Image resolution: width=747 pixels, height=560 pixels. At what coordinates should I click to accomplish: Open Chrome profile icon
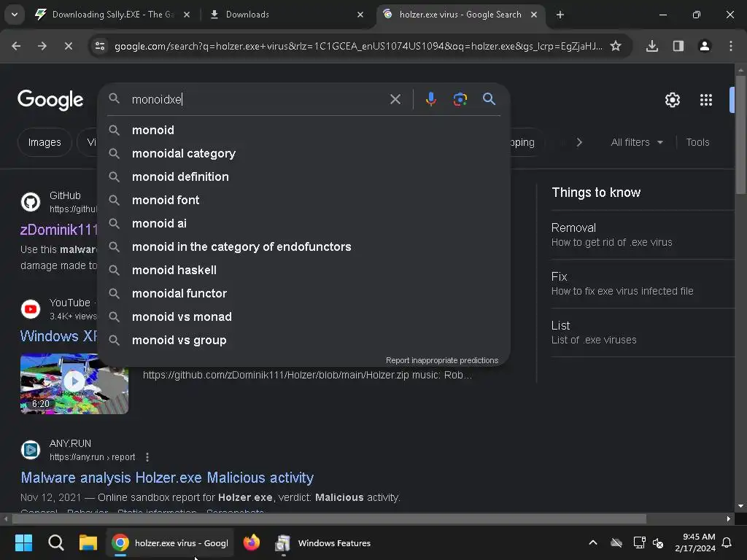(x=705, y=46)
